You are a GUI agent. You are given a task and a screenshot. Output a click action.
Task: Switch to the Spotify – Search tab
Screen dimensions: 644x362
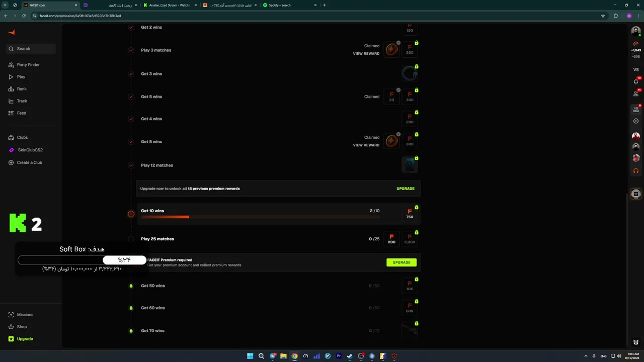pos(289,5)
